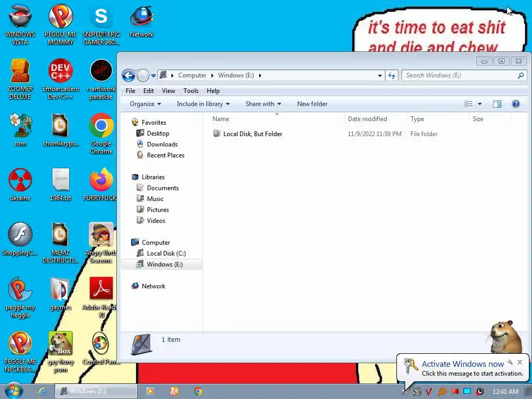
Task: Select the Google Chrome desktop icon
Action: [x=101, y=134]
